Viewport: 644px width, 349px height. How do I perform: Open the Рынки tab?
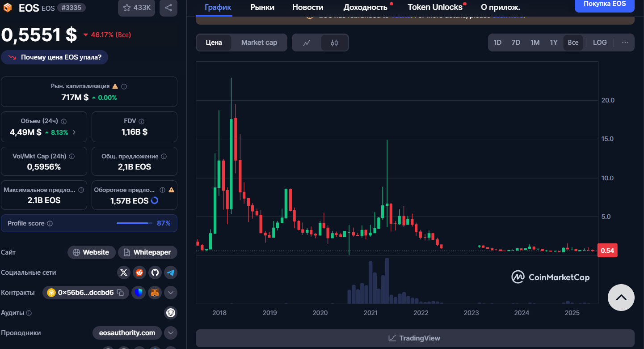262,7
